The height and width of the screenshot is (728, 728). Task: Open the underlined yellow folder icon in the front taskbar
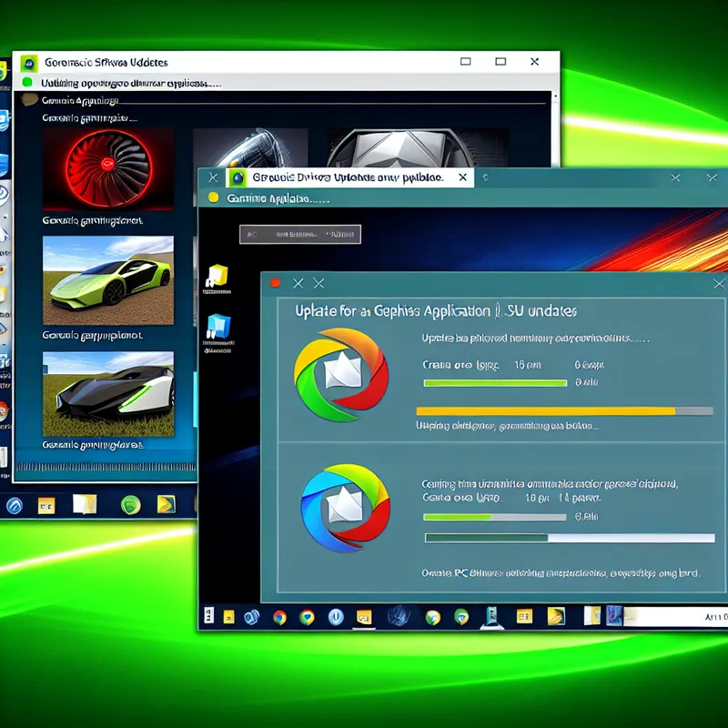[364, 618]
